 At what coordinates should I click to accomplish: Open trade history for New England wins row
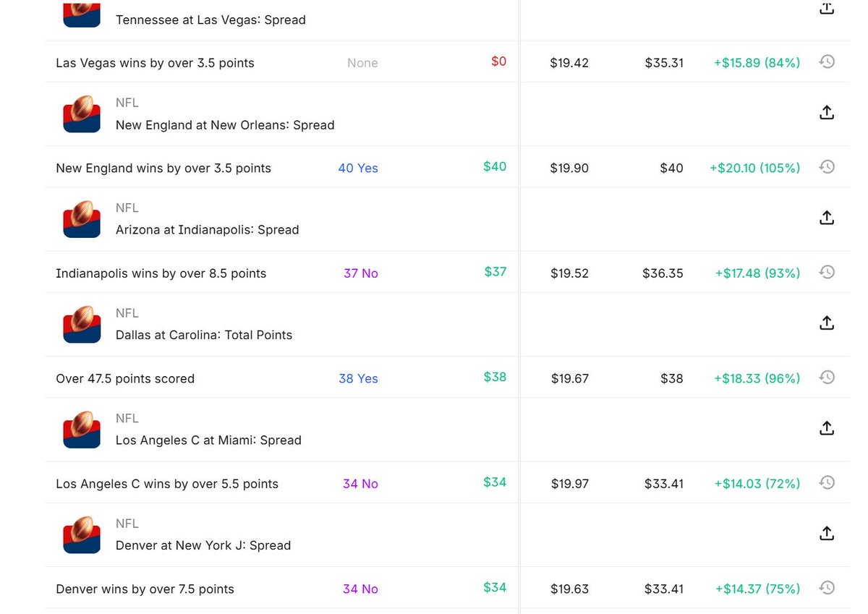826,167
